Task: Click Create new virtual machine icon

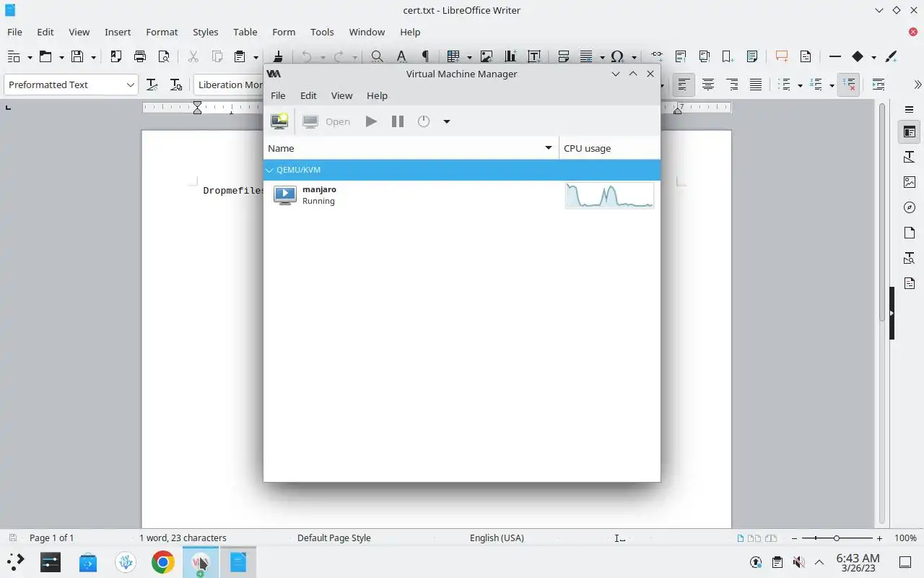Action: pos(279,121)
